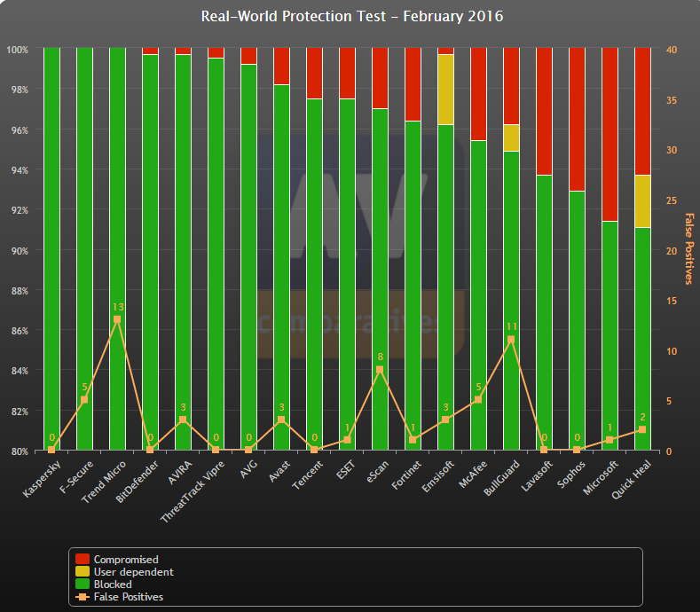Select the AVG axis label
This screenshot has height=612, width=700.
click(x=248, y=469)
